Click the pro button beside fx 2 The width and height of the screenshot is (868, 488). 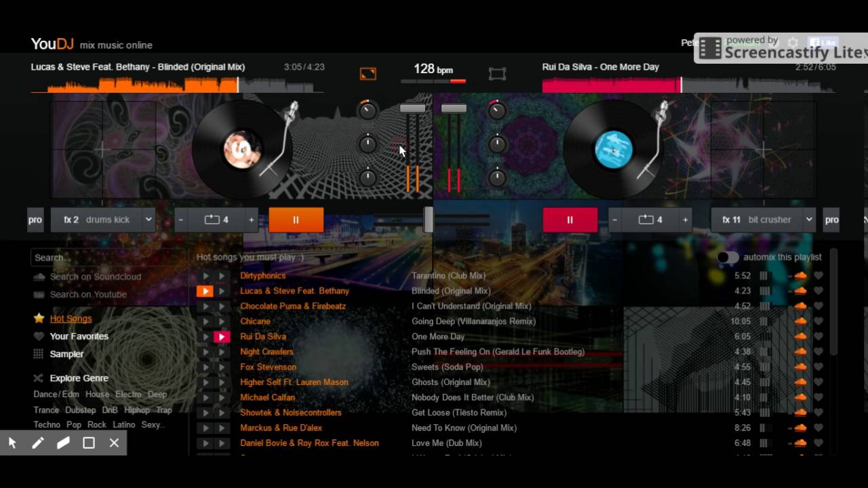(x=35, y=220)
